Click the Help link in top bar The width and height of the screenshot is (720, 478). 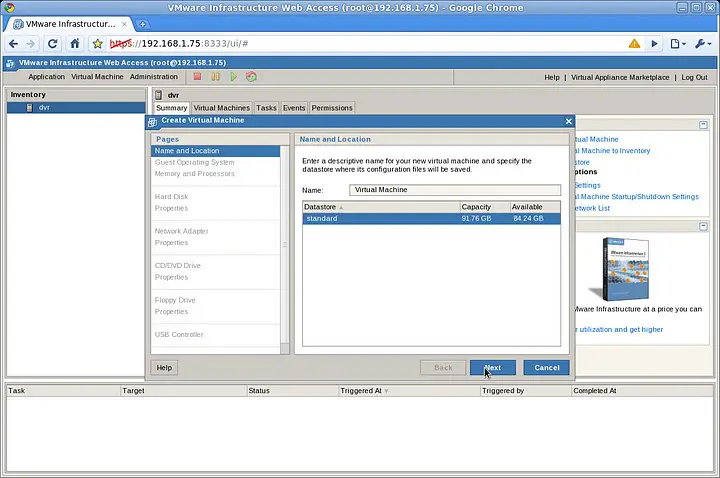point(551,78)
